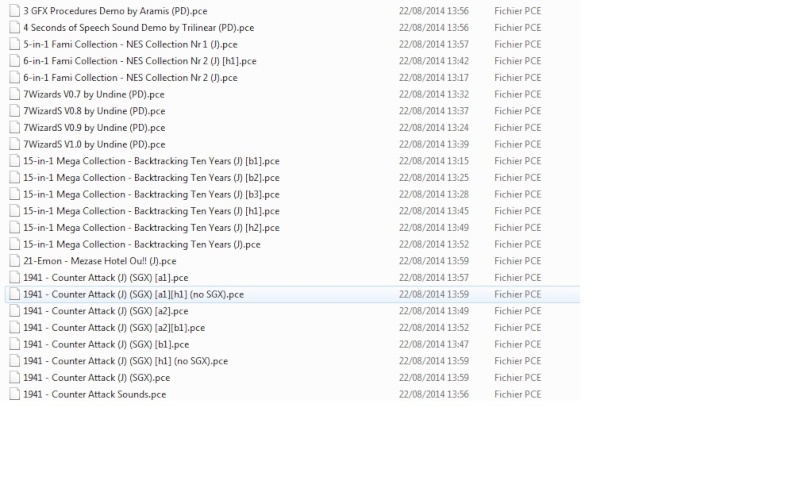Select name 1941 - Counter Attack (J) (SGX).pce
800x500 pixels.
96,378
